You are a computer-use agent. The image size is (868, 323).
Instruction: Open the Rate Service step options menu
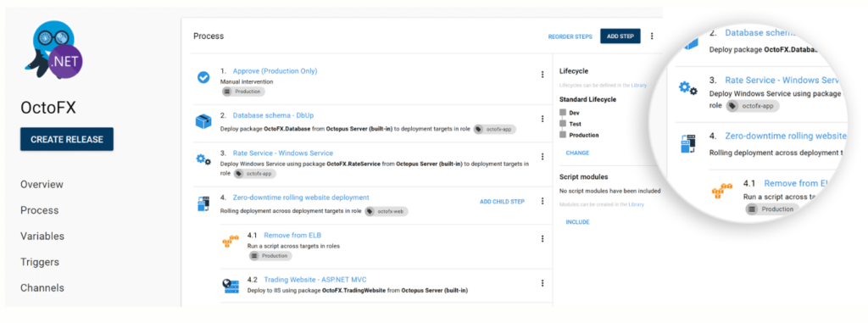coord(542,156)
